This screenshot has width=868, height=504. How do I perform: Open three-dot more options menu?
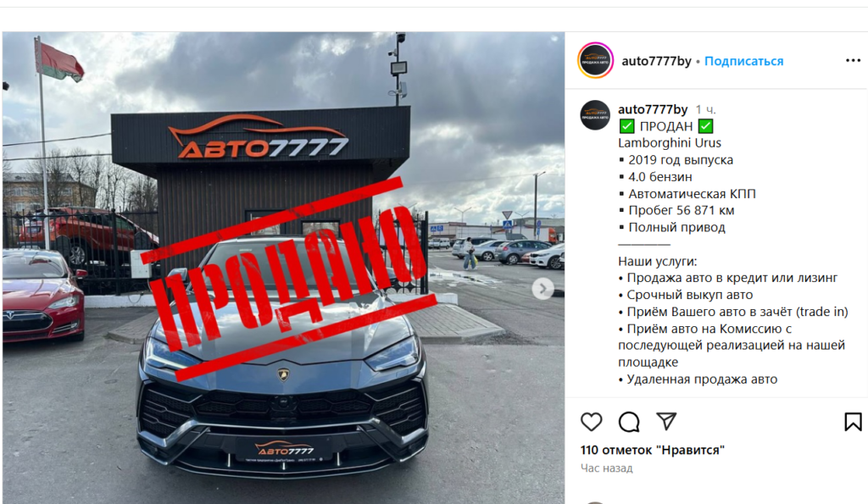point(853,60)
